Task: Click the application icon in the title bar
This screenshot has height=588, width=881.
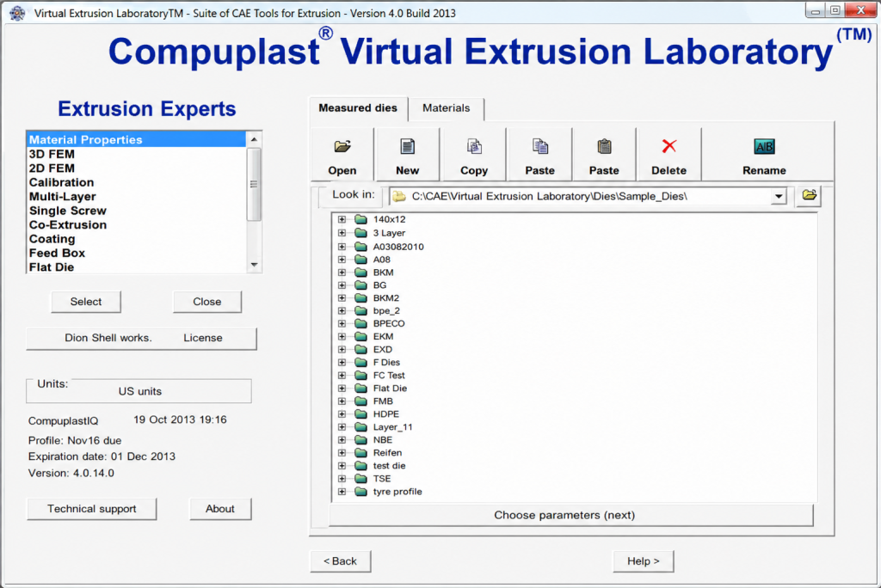Action: click(17, 13)
